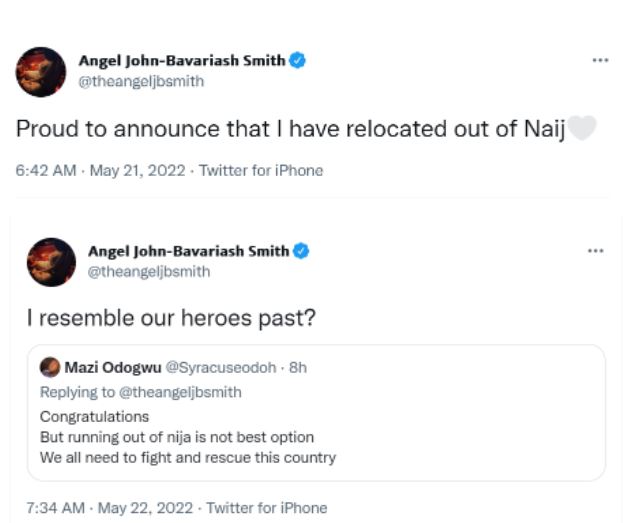Open the first tweet's three-dot more menu
This screenshot has height=523, width=625.
[x=599, y=60]
